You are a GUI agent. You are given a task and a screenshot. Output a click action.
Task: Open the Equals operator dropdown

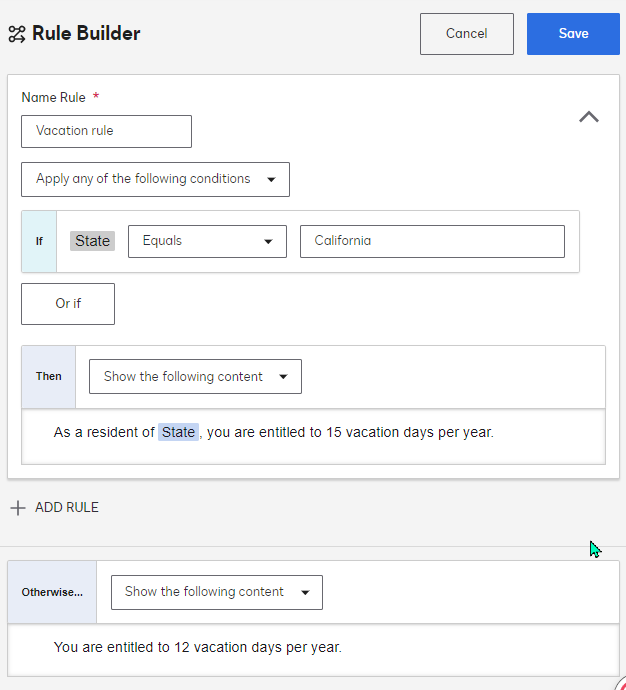(207, 241)
